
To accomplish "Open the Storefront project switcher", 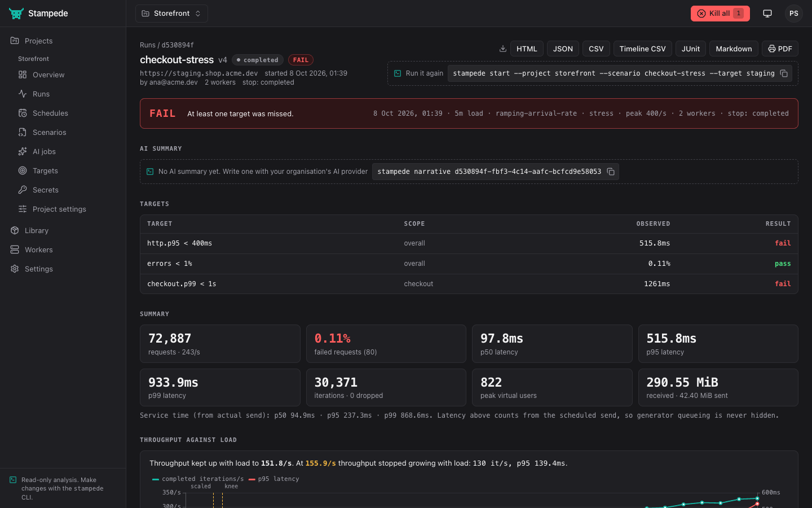I will 171,14.
